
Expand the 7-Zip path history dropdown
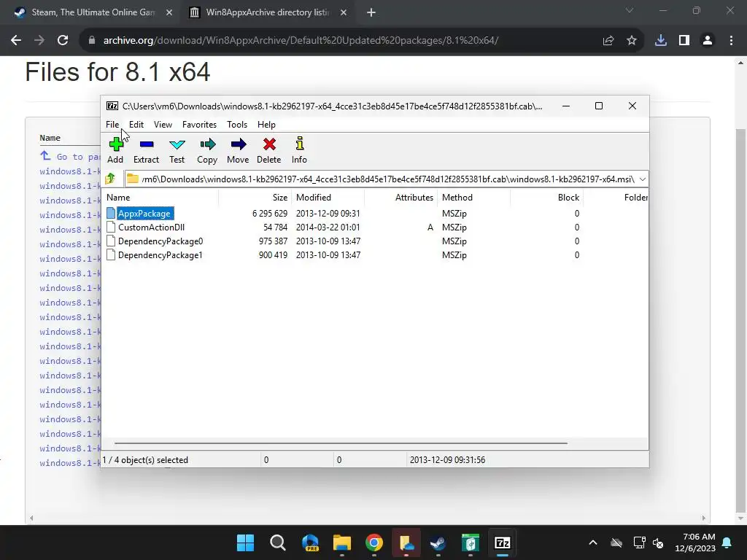(643, 179)
